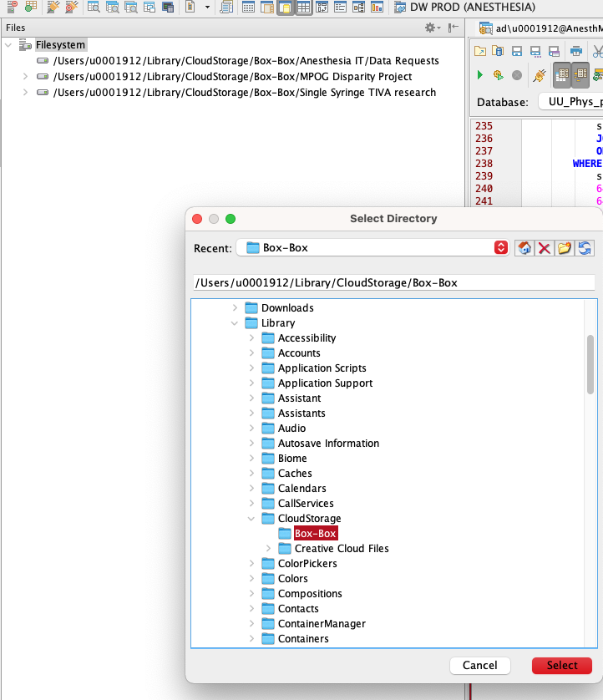Open the Database selection combo box
The height and width of the screenshot is (700, 603).
point(570,102)
